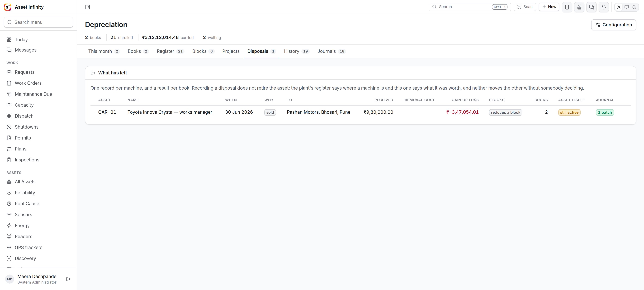Open Today in the sidebar
Viewport: 644px width, 290px height.
coord(38,39)
